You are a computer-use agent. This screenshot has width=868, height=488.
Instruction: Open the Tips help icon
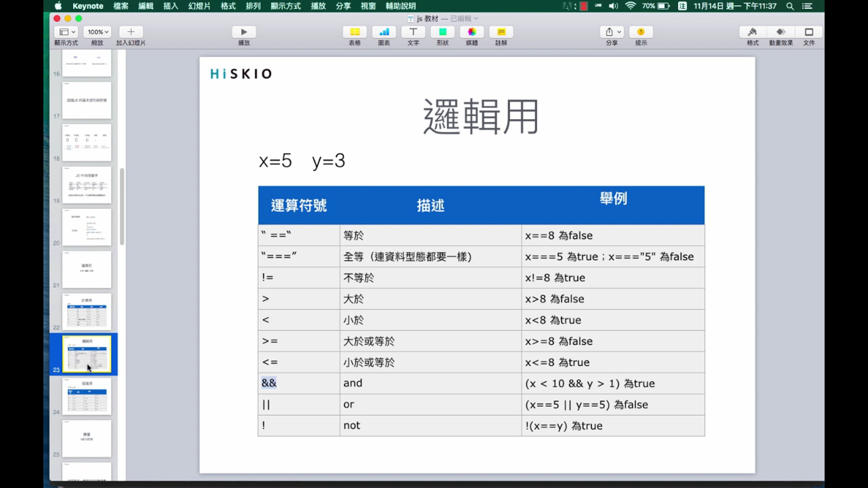pos(641,32)
